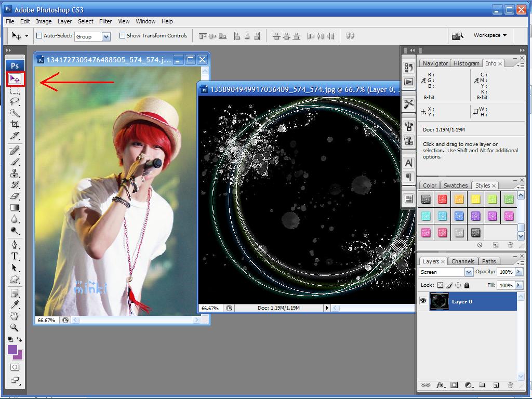This screenshot has width=532, height=399.
Task: Select the Move tool in the toolbox
Action: pos(15,79)
